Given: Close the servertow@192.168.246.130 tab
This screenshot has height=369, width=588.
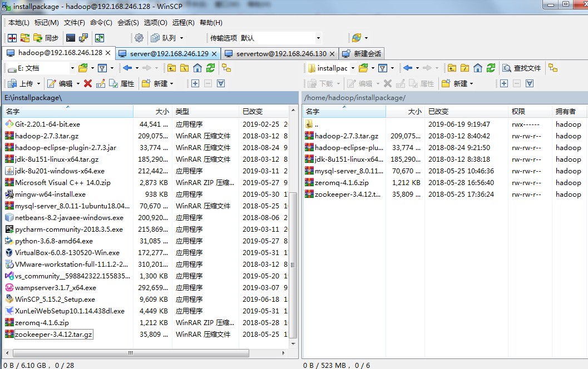Looking at the screenshot, I should [x=332, y=53].
